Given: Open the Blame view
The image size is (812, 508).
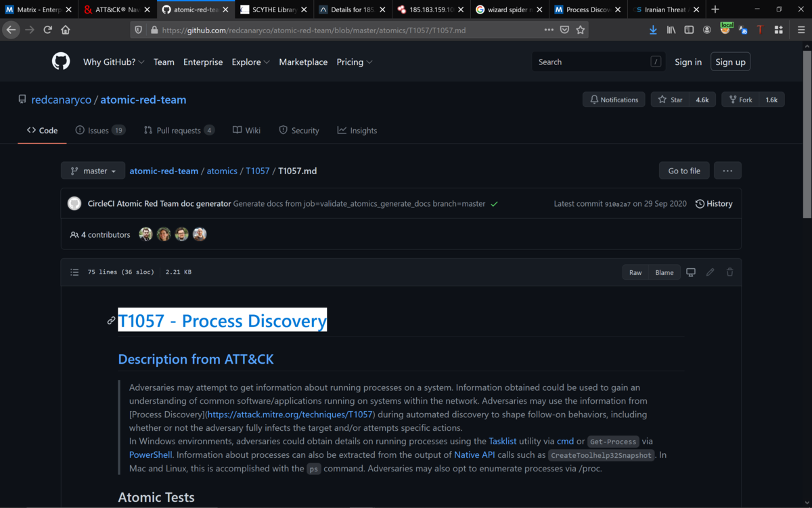Looking at the screenshot, I should 664,272.
